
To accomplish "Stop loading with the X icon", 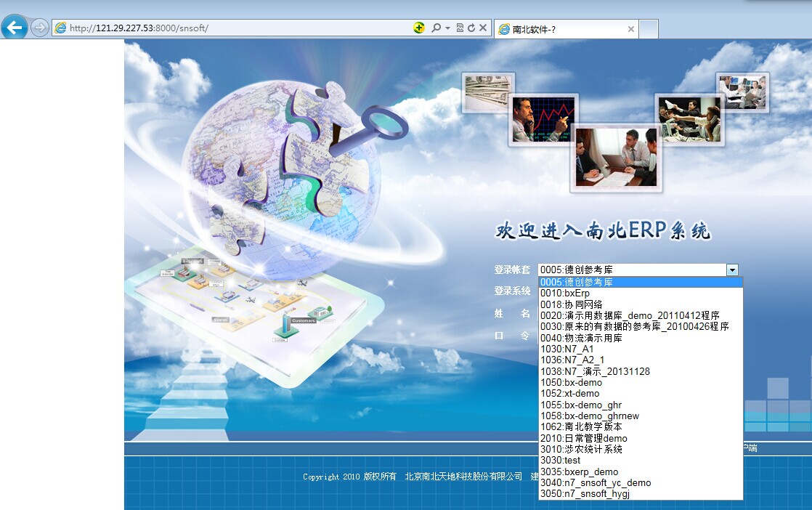I will coord(483,28).
